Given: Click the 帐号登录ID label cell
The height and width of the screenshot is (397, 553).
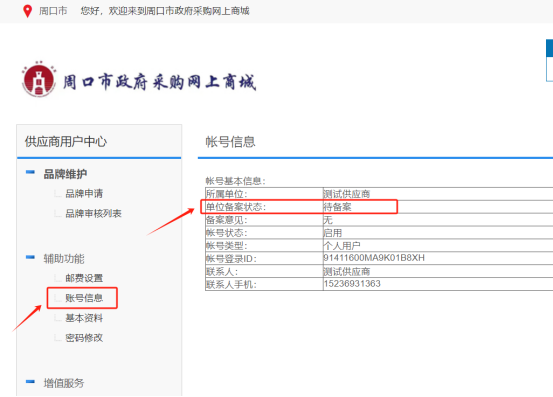Looking at the screenshot, I should [x=264, y=258].
